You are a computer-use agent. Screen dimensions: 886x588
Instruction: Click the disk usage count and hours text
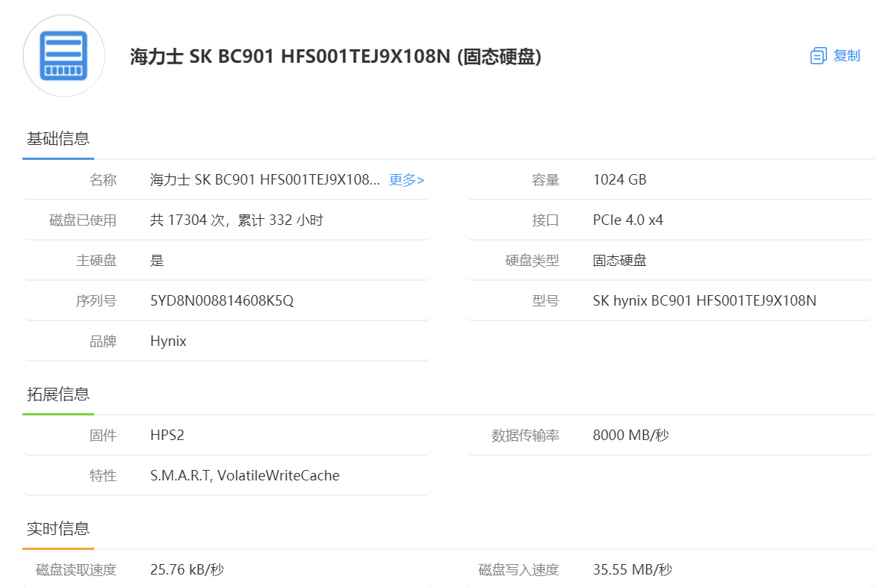coord(236,220)
